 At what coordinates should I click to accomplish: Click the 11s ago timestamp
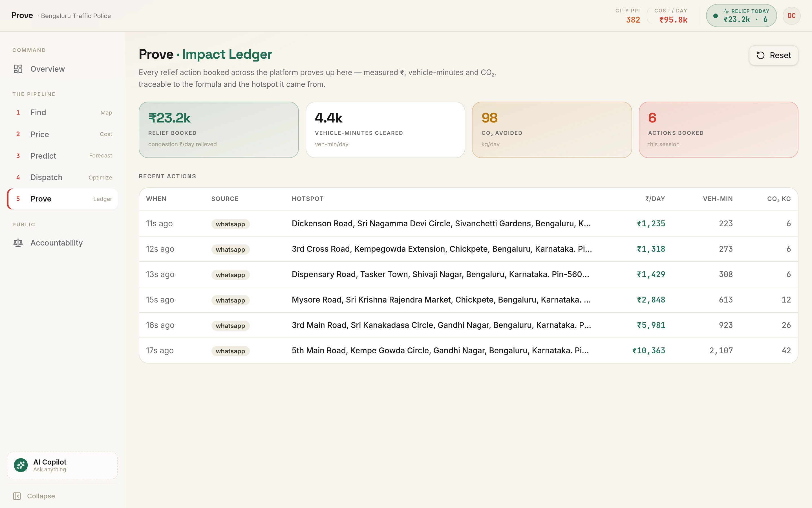pos(159,224)
